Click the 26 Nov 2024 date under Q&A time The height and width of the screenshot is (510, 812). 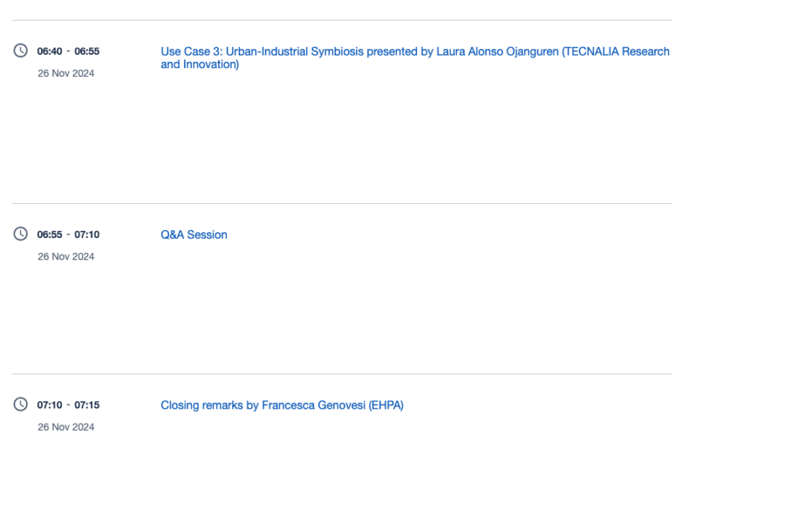(66, 257)
